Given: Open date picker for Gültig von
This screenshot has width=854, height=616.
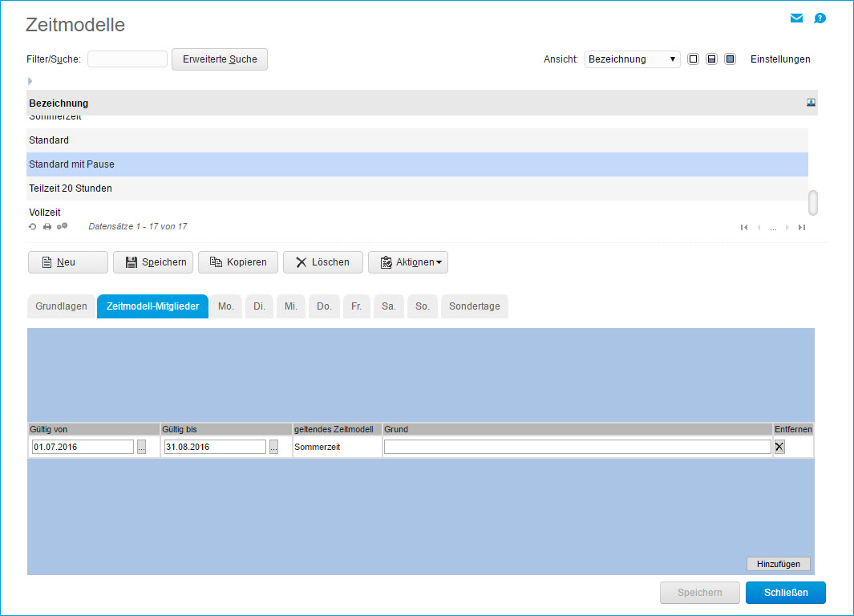Looking at the screenshot, I should pyautogui.click(x=142, y=447).
